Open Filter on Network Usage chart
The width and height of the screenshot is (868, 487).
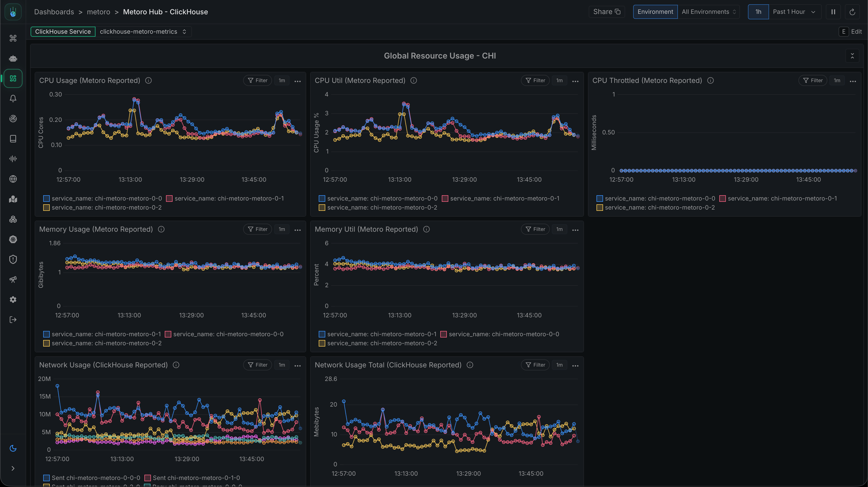[257, 365]
